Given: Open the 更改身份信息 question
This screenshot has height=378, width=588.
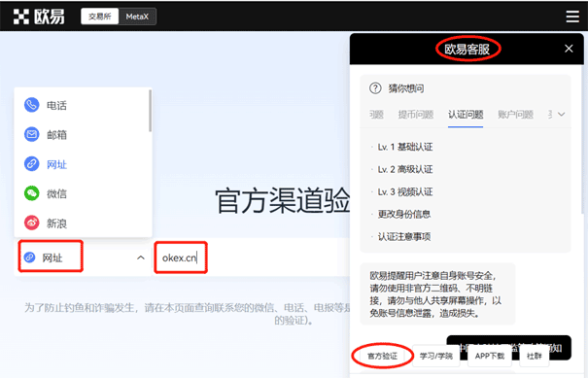Looking at the screenshot, I should click(x=404, y=214).
